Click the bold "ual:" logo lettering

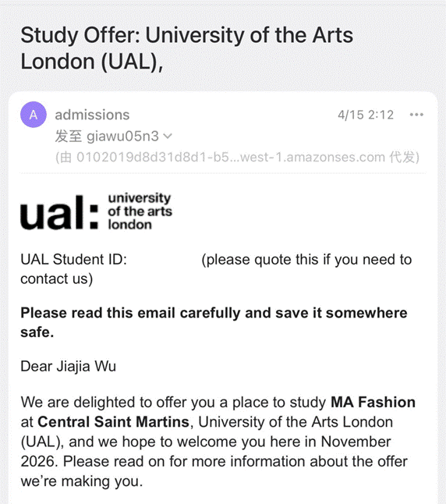point(59,212)
